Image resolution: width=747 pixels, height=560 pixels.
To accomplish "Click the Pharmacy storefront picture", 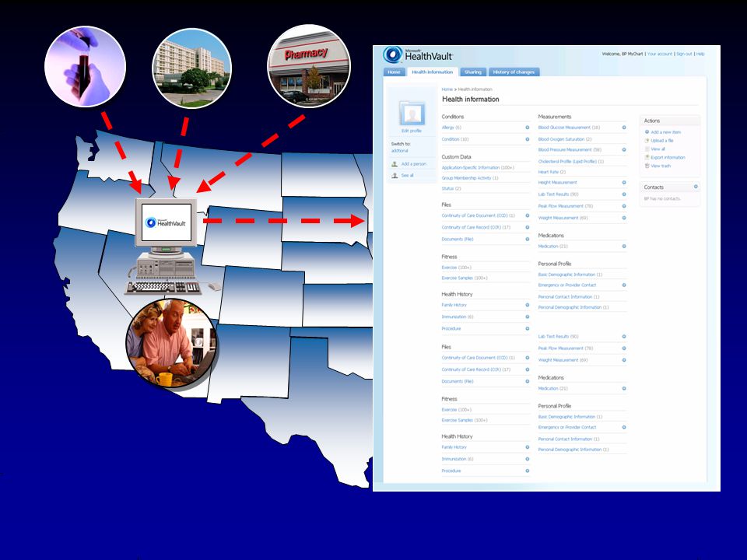I will 309,66.
